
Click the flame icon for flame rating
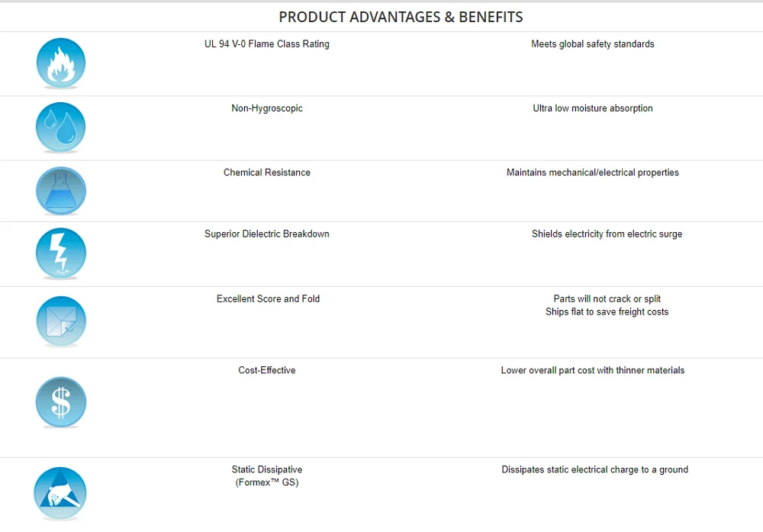pyautogui.click(x=61, y=63)
